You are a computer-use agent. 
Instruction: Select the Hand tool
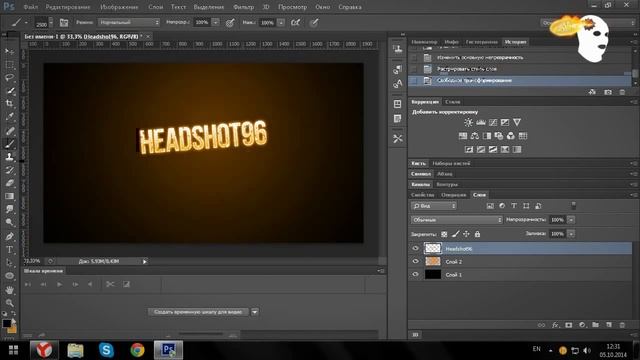[9, 289]
